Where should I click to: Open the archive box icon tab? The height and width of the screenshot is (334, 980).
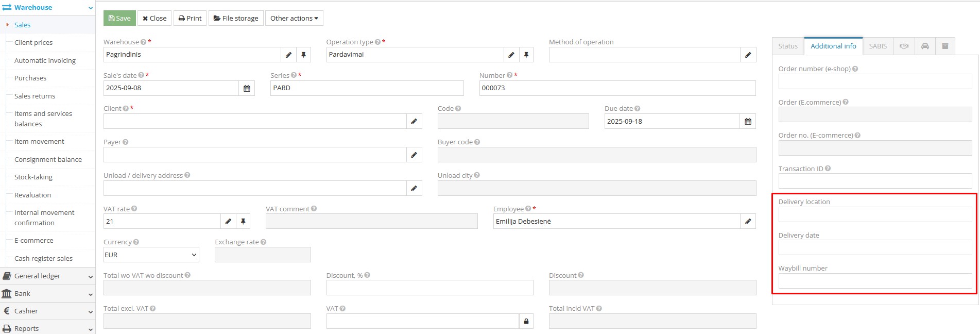[945, 46]
